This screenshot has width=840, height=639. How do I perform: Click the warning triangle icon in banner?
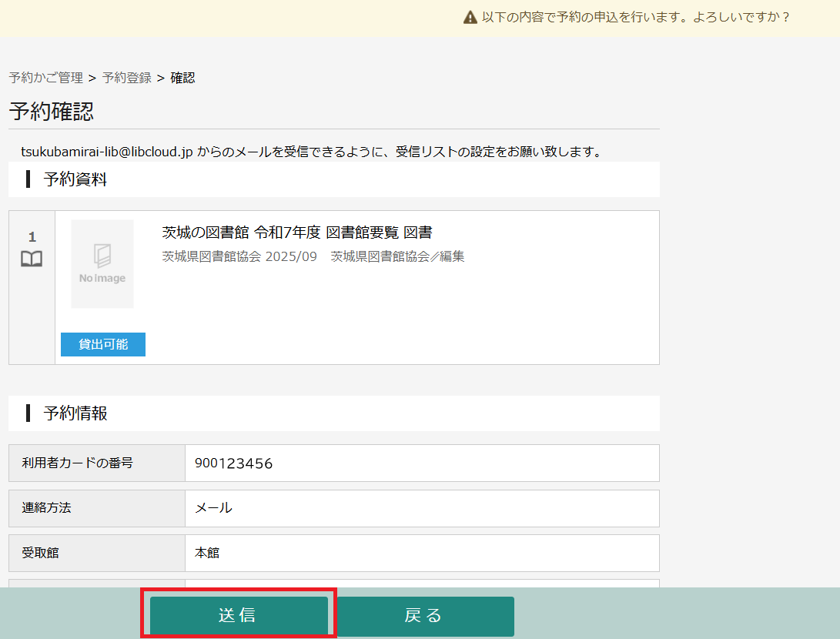[x=470, y=17]
